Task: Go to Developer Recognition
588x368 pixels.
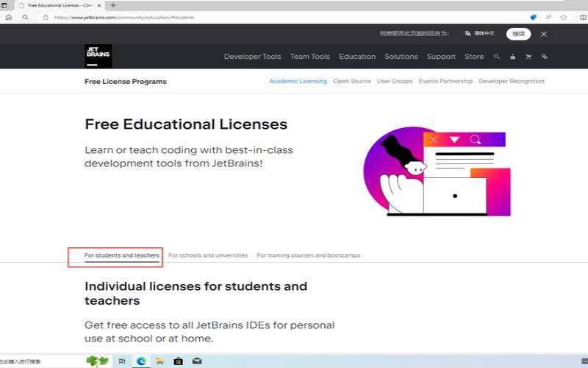Action: [x=512, y=81]
